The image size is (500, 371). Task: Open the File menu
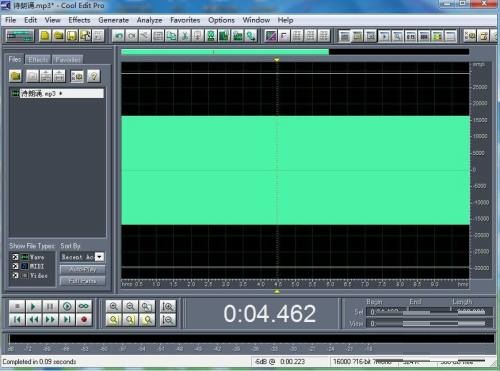[x=11, y=20]
